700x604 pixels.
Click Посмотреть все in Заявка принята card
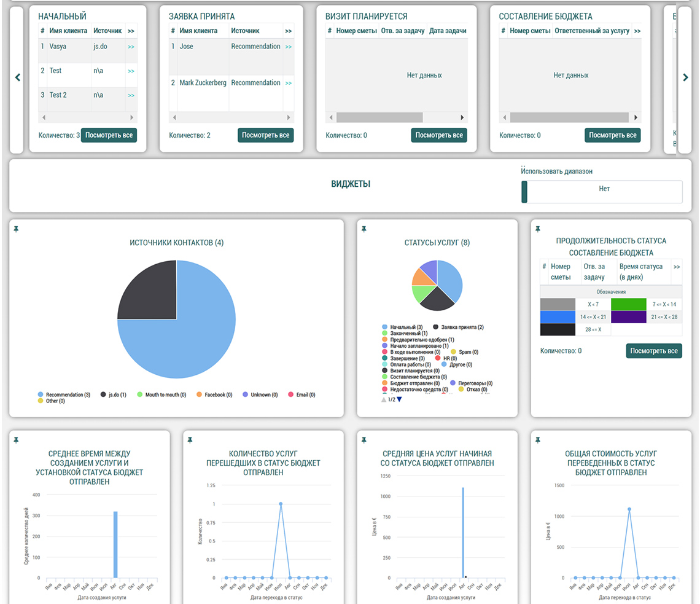click(265, 135)
